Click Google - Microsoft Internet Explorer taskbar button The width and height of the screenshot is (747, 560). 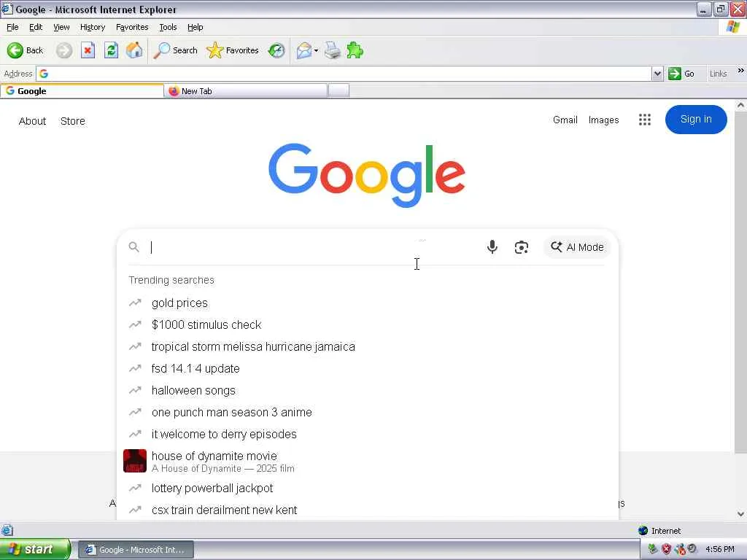tap(136, 550)
